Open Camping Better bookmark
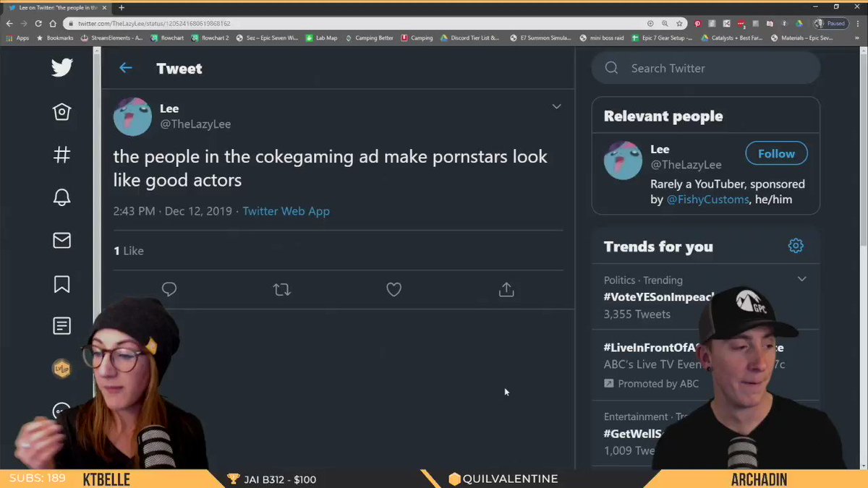 click(369, 38)
